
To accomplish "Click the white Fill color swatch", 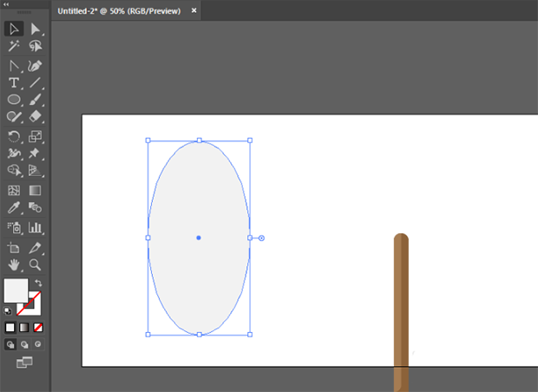I will pyautogui.click(x=16, y=291).
